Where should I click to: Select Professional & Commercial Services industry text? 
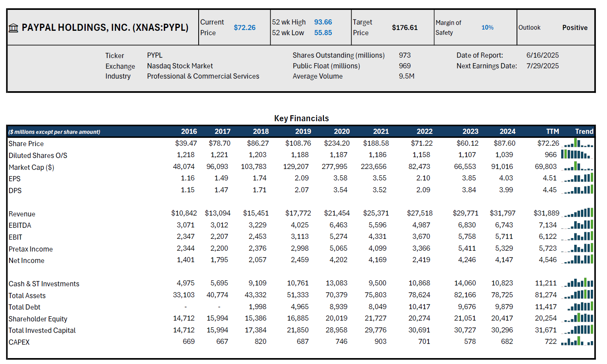203,76
